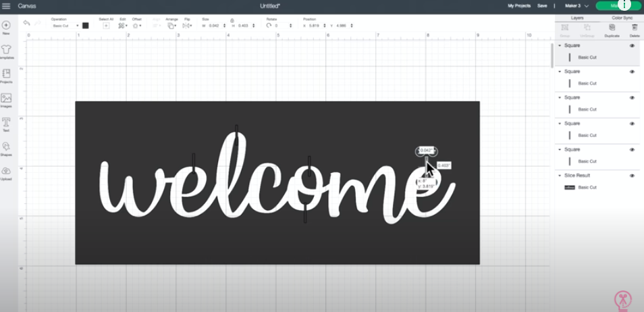
Task: Hide the third Square layer
Action: (632, 97)
